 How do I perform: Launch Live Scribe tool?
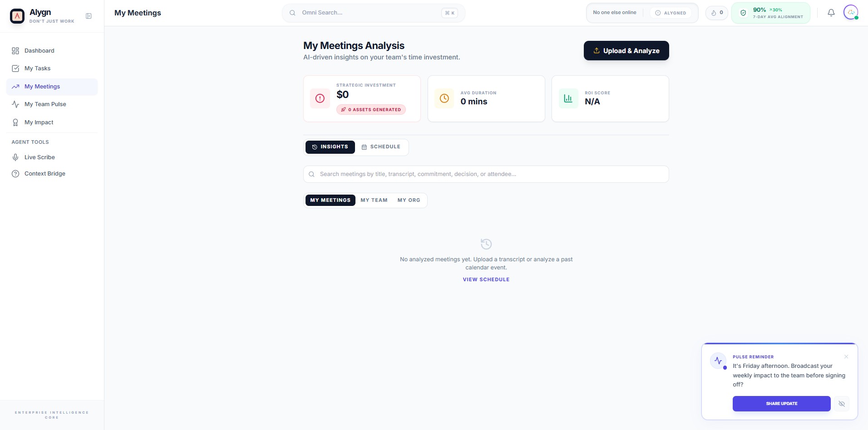tap(52, 157)
